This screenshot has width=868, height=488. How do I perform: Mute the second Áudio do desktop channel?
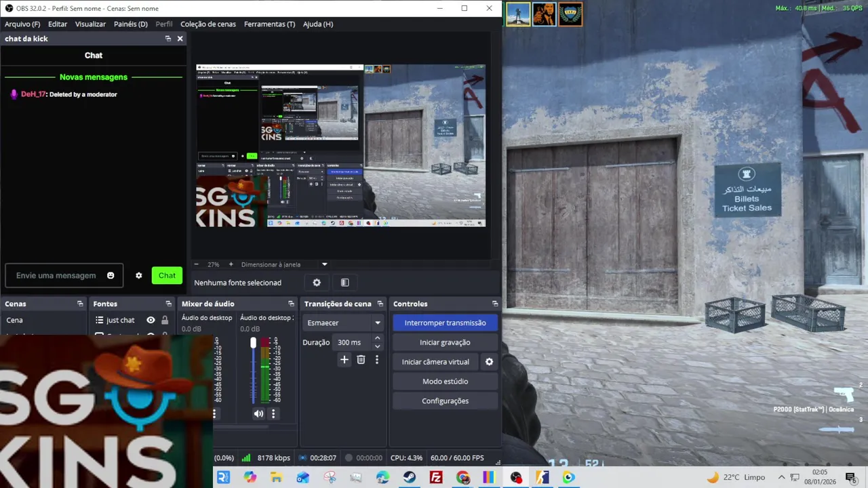[258, 413]
